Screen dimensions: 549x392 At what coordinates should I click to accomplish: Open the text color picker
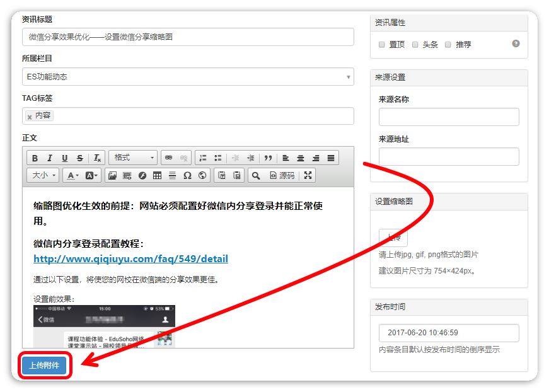coord(72,176)
